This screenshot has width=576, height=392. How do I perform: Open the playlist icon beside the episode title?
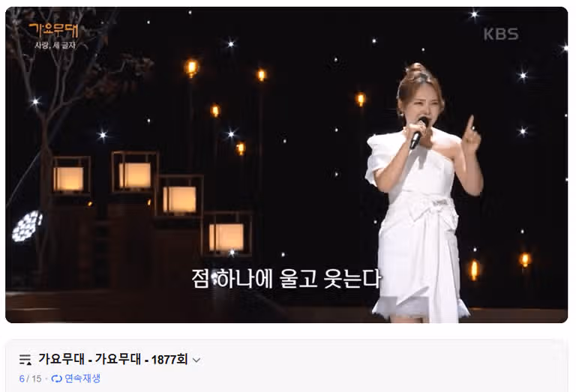(25, 359)
